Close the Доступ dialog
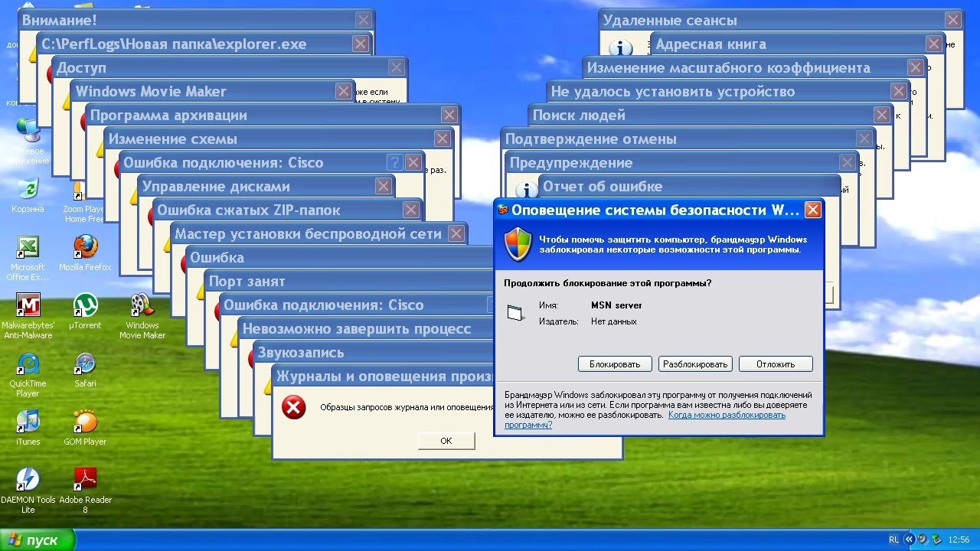 point(395,67)
